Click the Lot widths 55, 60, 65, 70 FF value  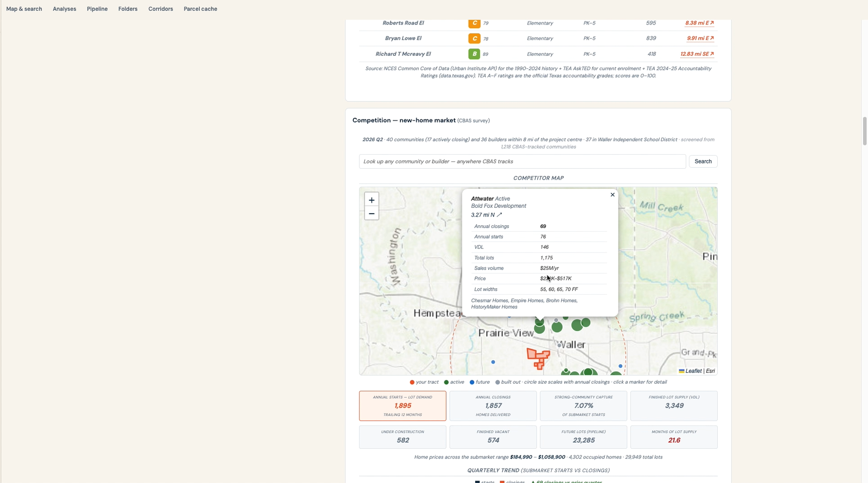559,289
